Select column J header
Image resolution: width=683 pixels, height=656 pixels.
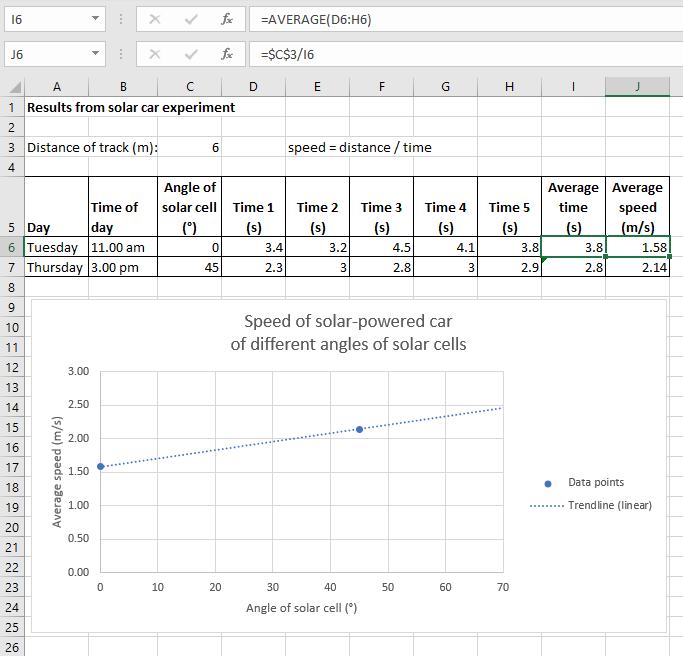tap(638, 87)
